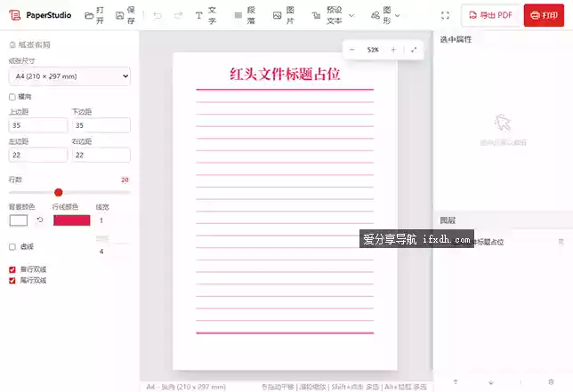Click the 图层 layers panel header
The height and width of the screenshot is (392, 573).
coord(448,220)
